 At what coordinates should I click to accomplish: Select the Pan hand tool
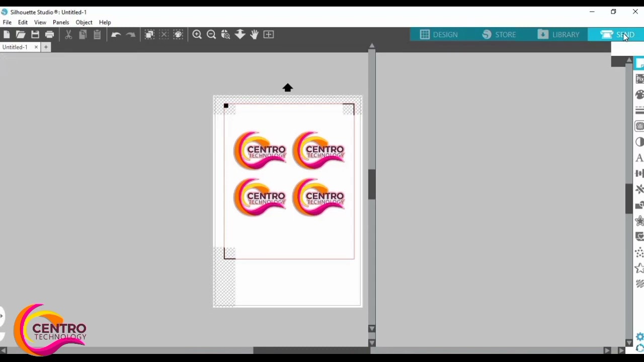coord(255,35)
